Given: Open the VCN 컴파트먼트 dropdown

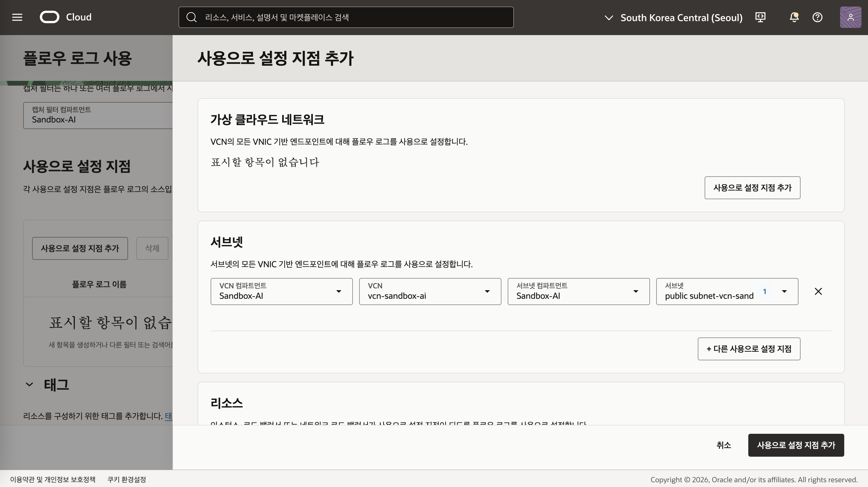Looking at the screenshot, I should click(282, 291).
